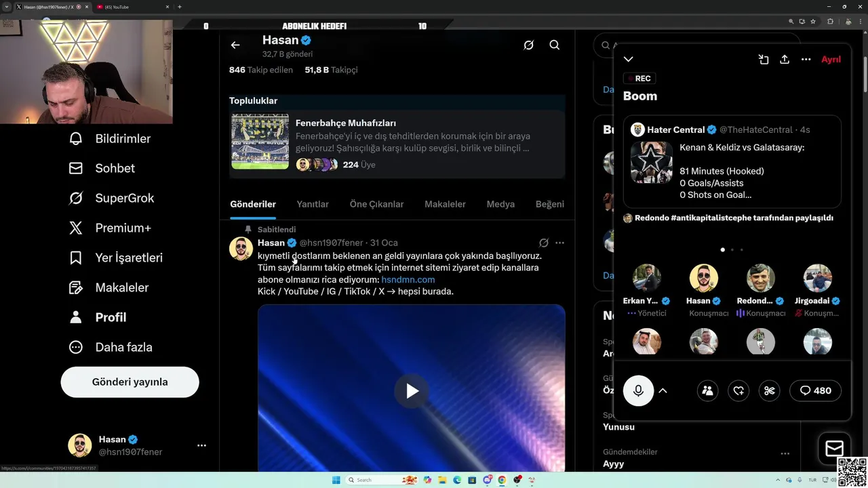This screenshot has height=488, width=868.
Task: Open 846 Takip edilen list
Action: 261,70
